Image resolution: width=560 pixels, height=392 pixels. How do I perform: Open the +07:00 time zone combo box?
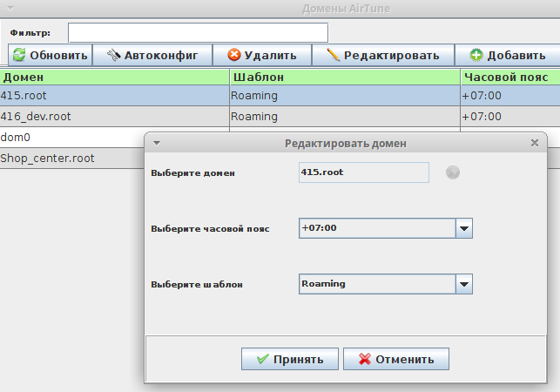[386, 228]
